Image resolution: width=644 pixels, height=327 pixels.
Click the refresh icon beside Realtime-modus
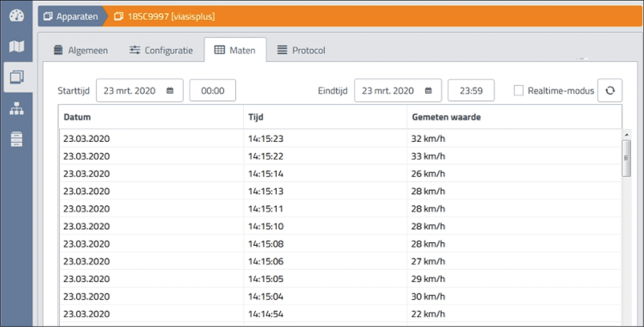point(610,91)
